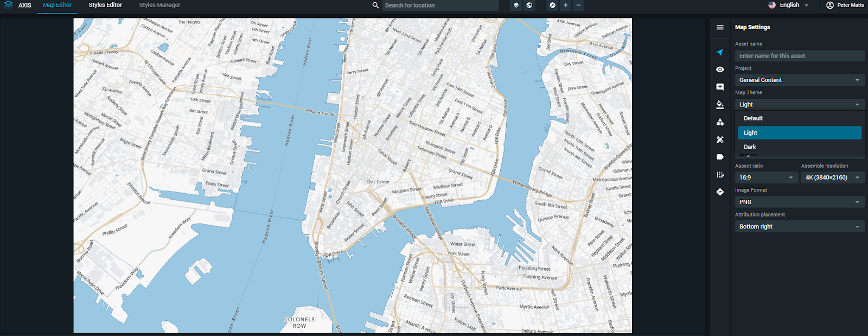Expand the Assemble resolution 4K dropdown

point(832,177)
